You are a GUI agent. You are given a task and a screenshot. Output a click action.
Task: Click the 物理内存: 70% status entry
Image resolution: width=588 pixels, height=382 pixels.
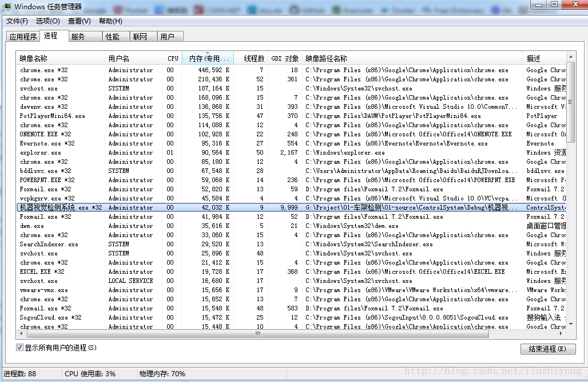pos(162,374)
